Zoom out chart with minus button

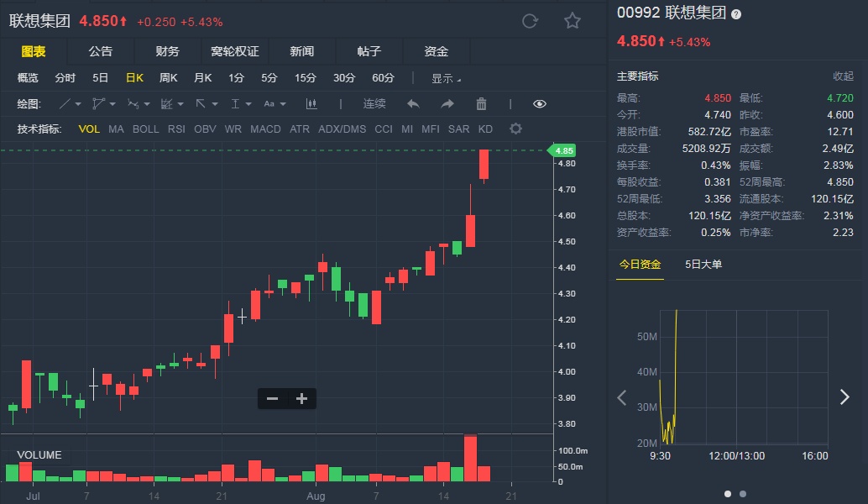pos(272,399)
